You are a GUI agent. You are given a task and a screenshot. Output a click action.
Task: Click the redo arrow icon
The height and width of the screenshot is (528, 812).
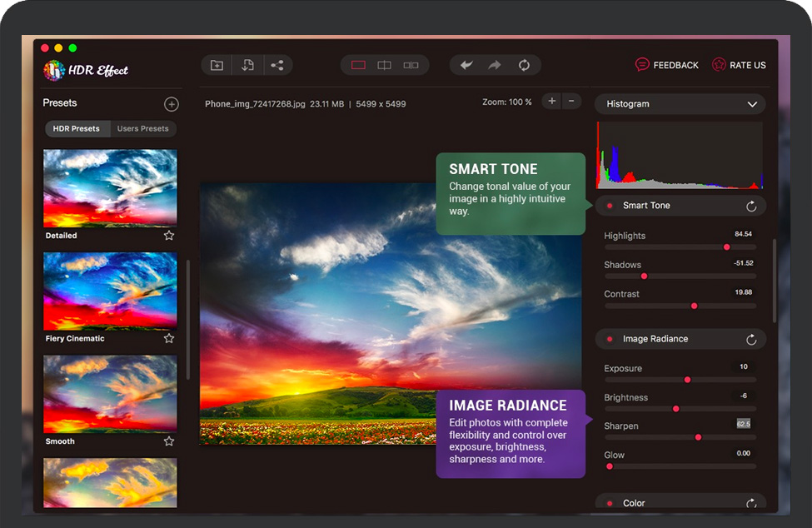pos(495,65)
